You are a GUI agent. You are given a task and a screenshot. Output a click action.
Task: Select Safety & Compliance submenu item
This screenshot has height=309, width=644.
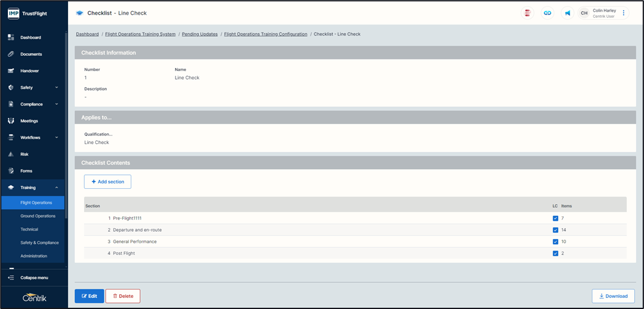coord(39,243)
